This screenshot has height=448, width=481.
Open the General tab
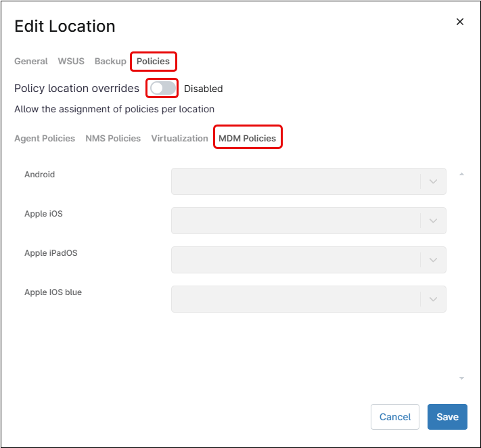[31, 61]
